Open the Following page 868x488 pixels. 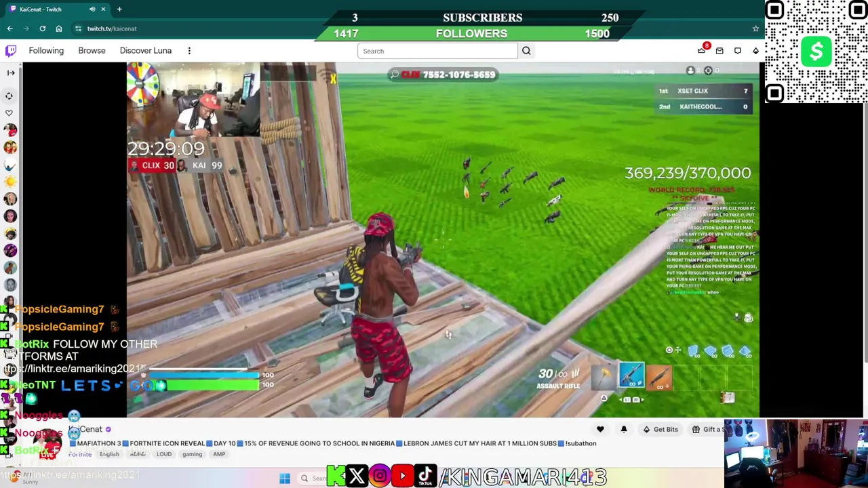[46, 51]
